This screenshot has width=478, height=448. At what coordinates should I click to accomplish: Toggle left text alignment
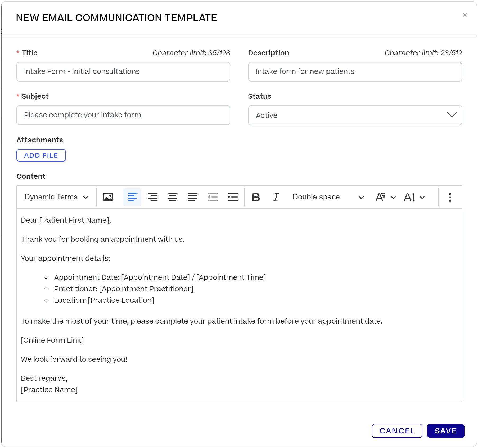tap(132, 197)
